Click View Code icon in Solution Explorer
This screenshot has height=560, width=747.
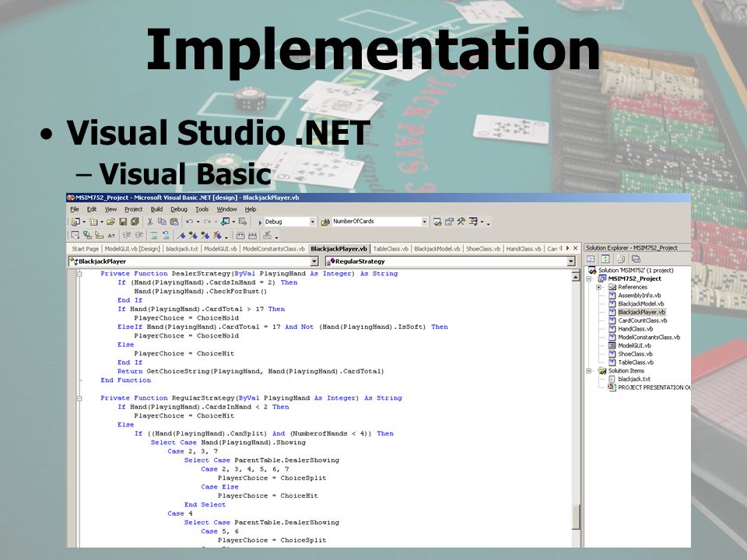pos(591,259)
